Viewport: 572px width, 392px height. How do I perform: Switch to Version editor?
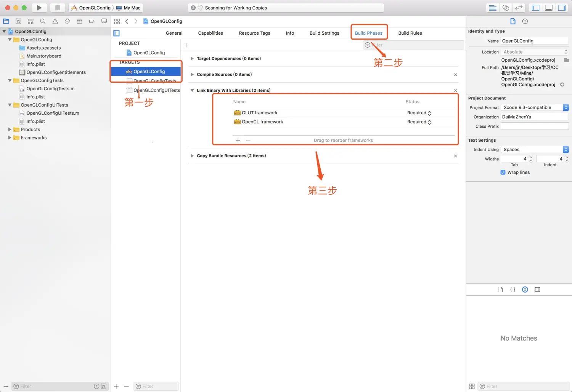tap(519, 8)
